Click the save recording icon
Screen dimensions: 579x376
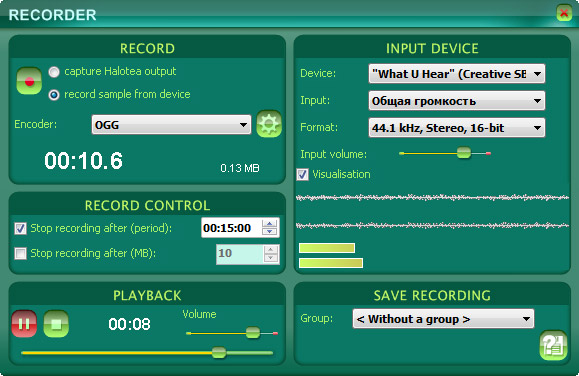click(553, 345)
